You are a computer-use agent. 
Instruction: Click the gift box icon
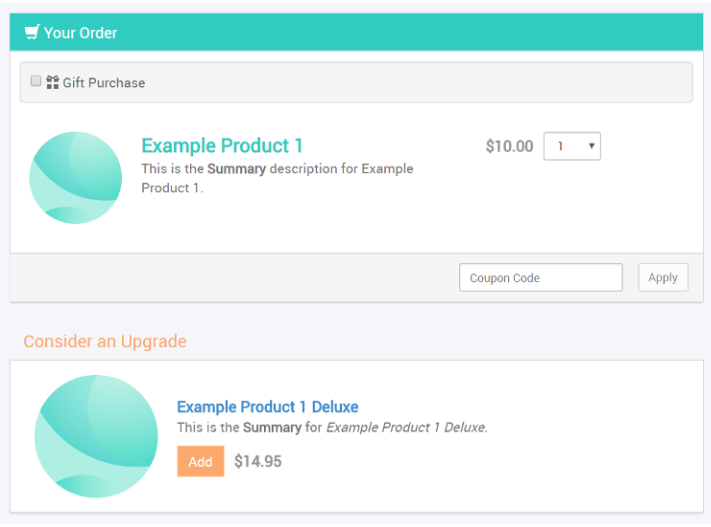point(53,83)
